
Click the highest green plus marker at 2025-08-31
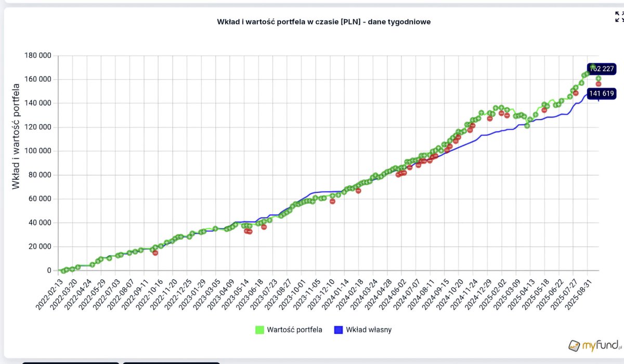click(592, 67)
